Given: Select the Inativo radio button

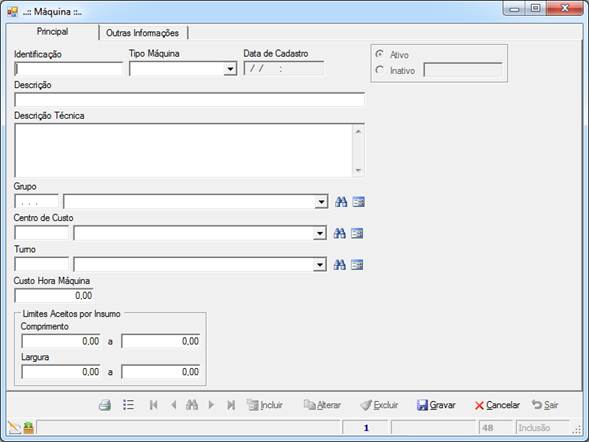Looking at the screenshot, I should tap(380, 70).
